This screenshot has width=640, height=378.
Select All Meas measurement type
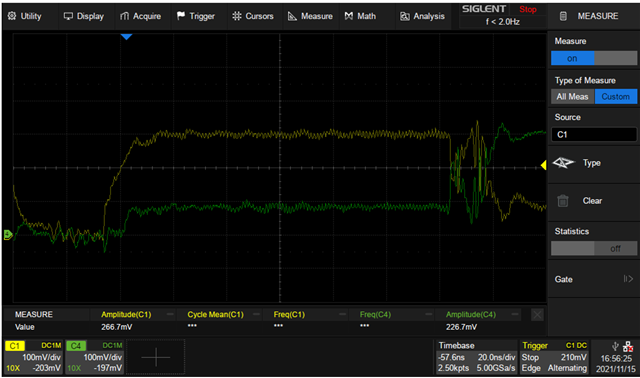(x=572, y=97)
